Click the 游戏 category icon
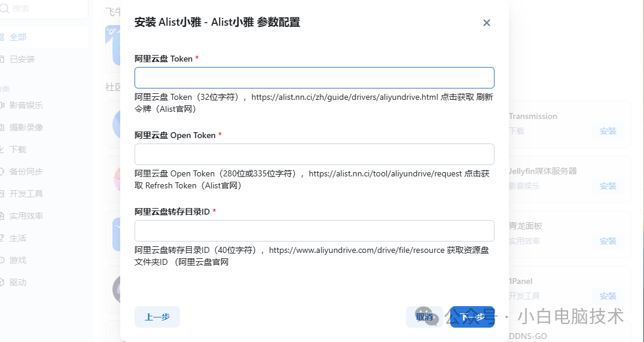This screenshot has width=644, height=342. click(1, 260)
